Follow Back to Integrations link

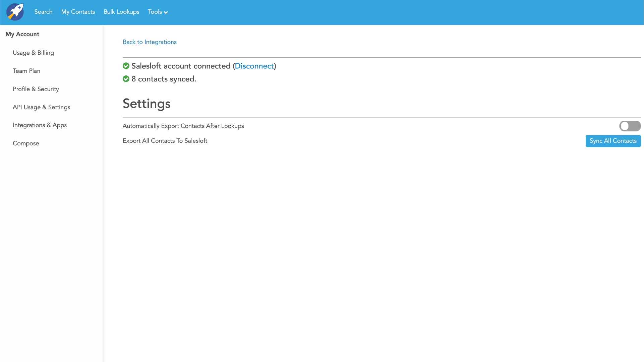tap(150, 42)
